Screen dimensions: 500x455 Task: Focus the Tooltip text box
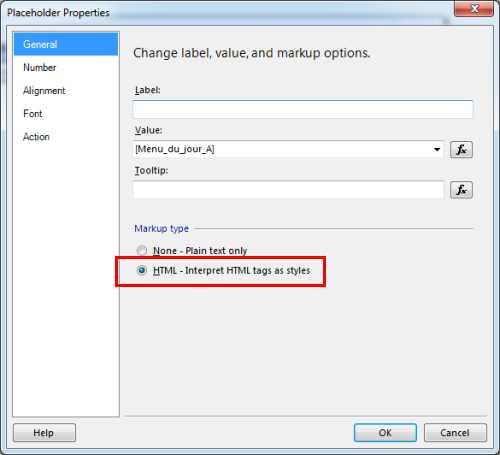tap(288, 190)
